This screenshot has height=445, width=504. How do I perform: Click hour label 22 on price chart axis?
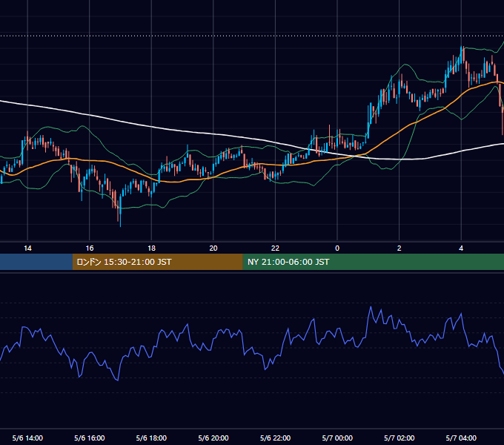click(275, 248)
